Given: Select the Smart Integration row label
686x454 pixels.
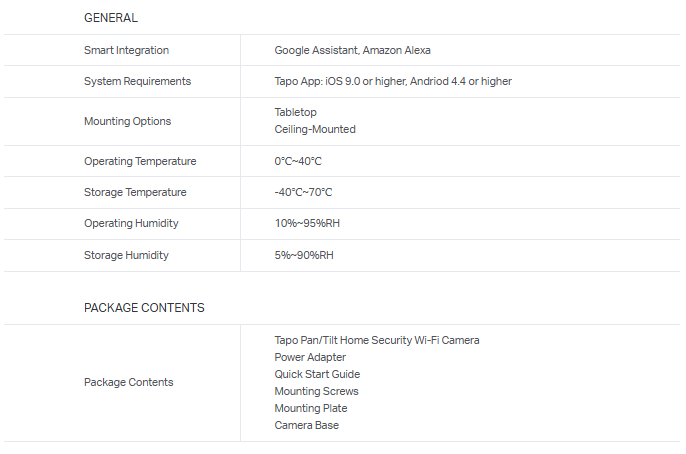Looking at the screenshot, I should (126, 50).
